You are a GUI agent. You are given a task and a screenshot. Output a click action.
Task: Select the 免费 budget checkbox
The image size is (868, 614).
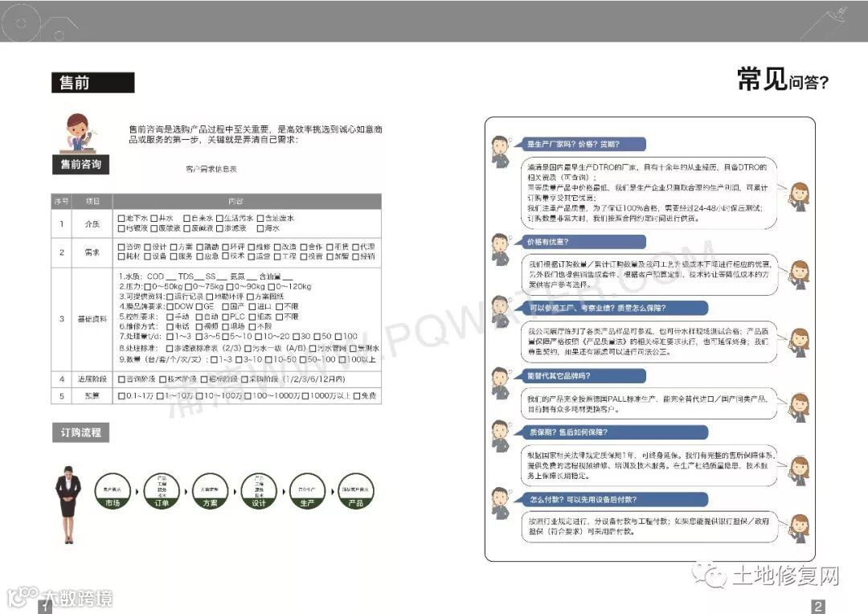coord(357,396)
